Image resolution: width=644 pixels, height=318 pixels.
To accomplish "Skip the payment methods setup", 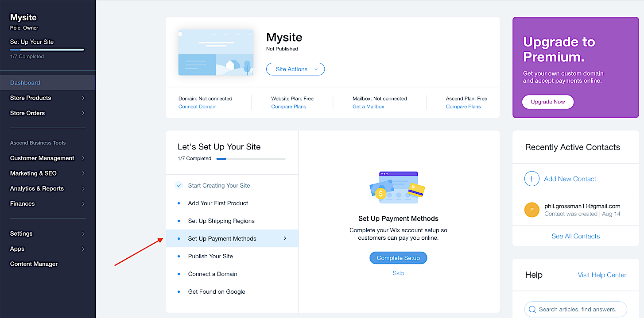I will [x=398, y=273].
